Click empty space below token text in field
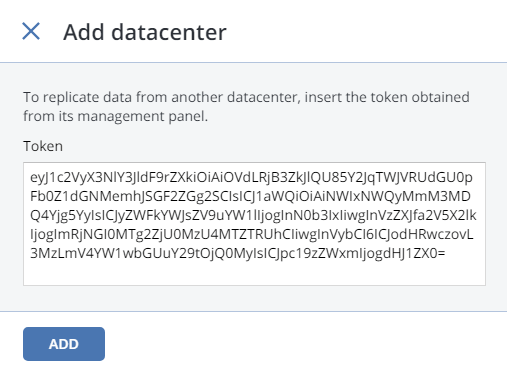 click(254, 273)
